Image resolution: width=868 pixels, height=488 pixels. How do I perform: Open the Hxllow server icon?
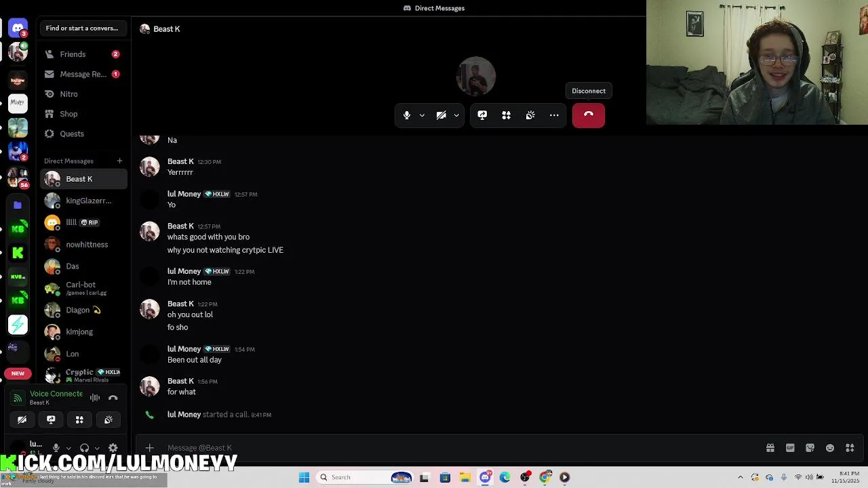[x=18, y=80]
